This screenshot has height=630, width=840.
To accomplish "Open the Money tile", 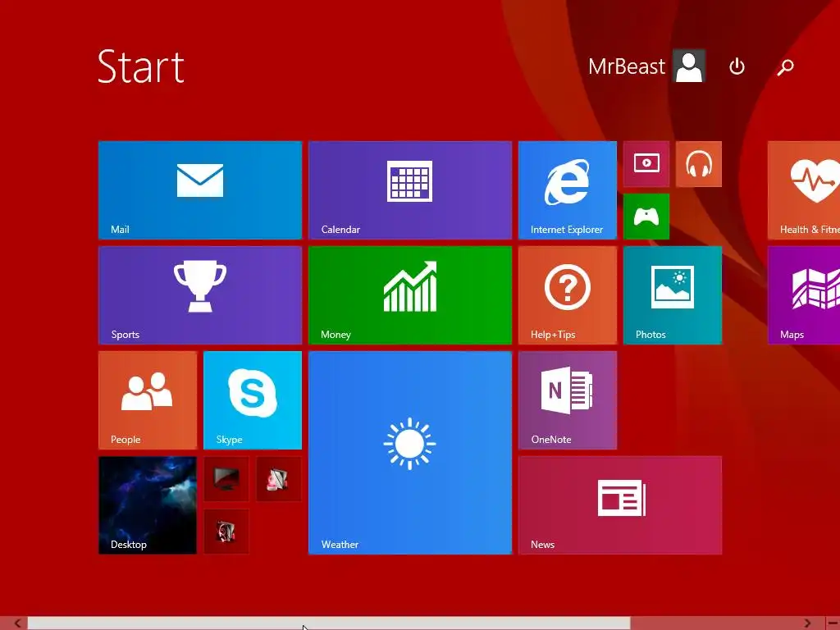I will click(410, 295).
